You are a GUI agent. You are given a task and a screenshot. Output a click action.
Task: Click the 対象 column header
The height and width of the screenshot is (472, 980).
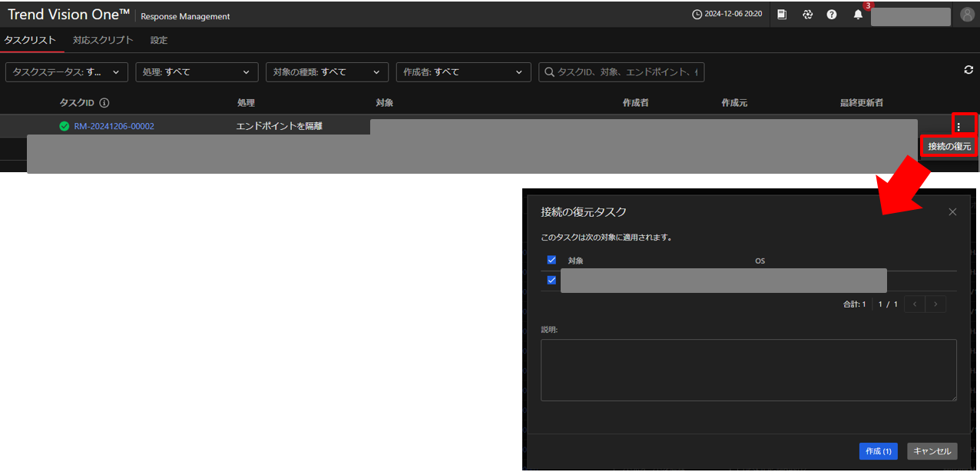[x=384, y=103]
